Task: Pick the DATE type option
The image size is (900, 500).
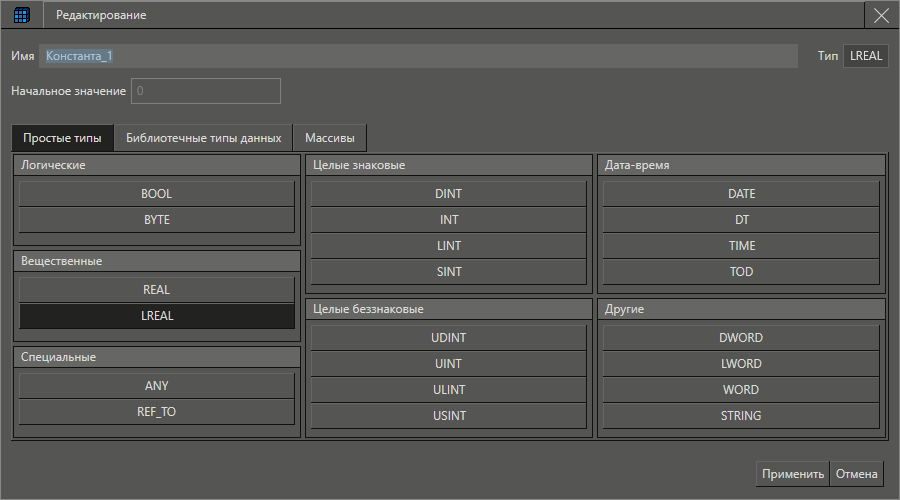Action: click(741, 194)
